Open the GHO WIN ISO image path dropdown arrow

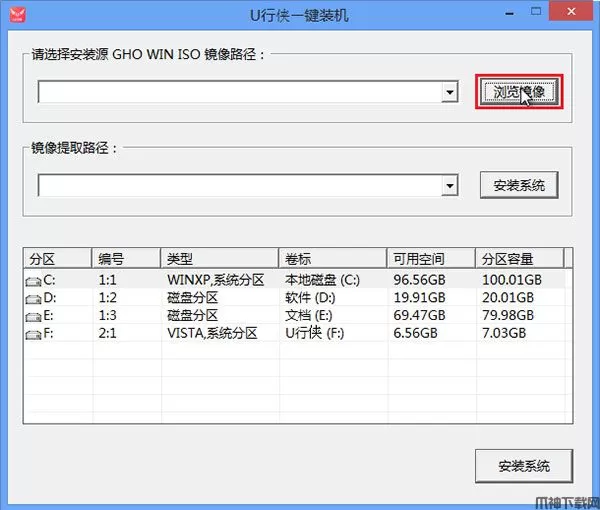(450, 92)
